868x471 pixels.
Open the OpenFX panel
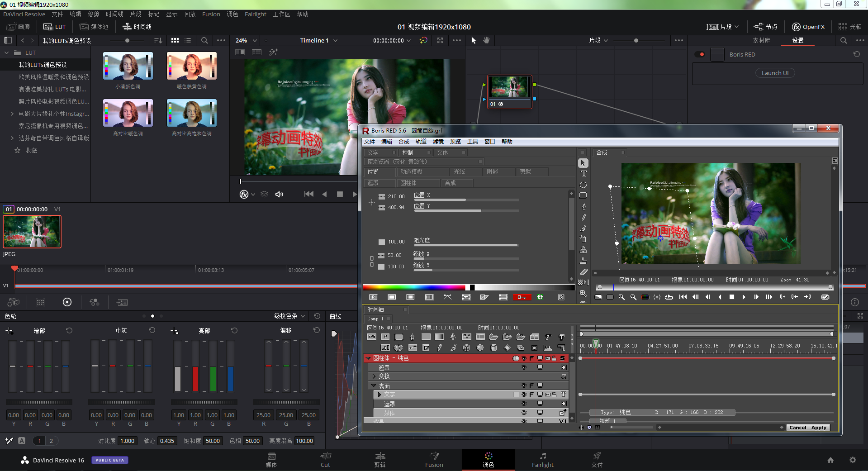coord(808,27)
